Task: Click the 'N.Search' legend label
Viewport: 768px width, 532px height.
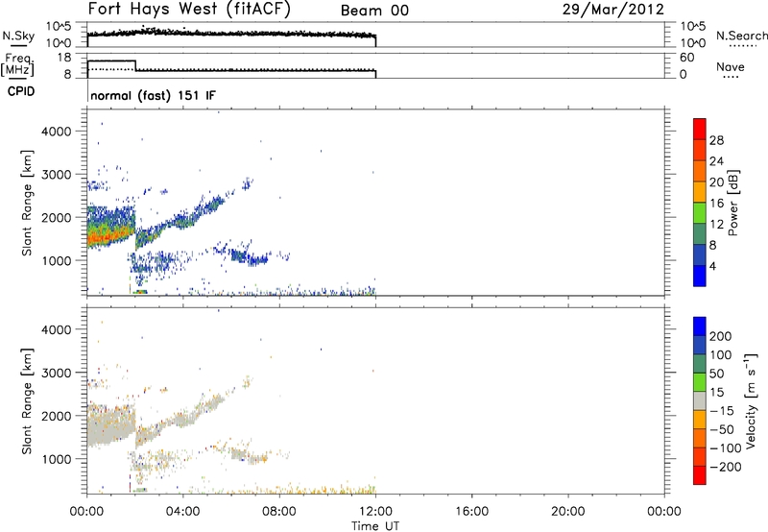Action: coord(741,36)
